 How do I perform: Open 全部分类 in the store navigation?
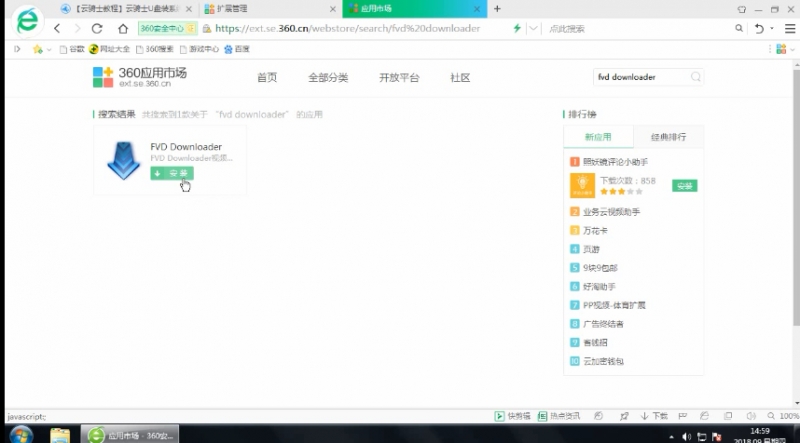tap(328, 78)
